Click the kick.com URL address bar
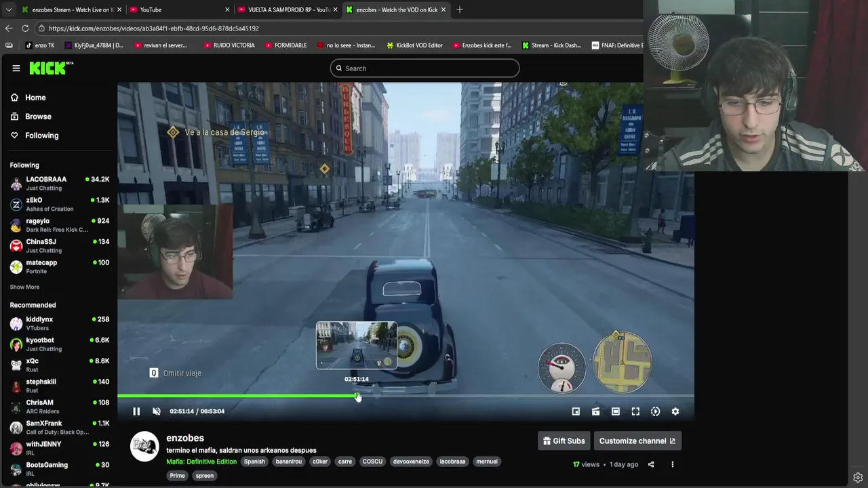The height and width of the screenshot is (488, 868). coord(339,28)
